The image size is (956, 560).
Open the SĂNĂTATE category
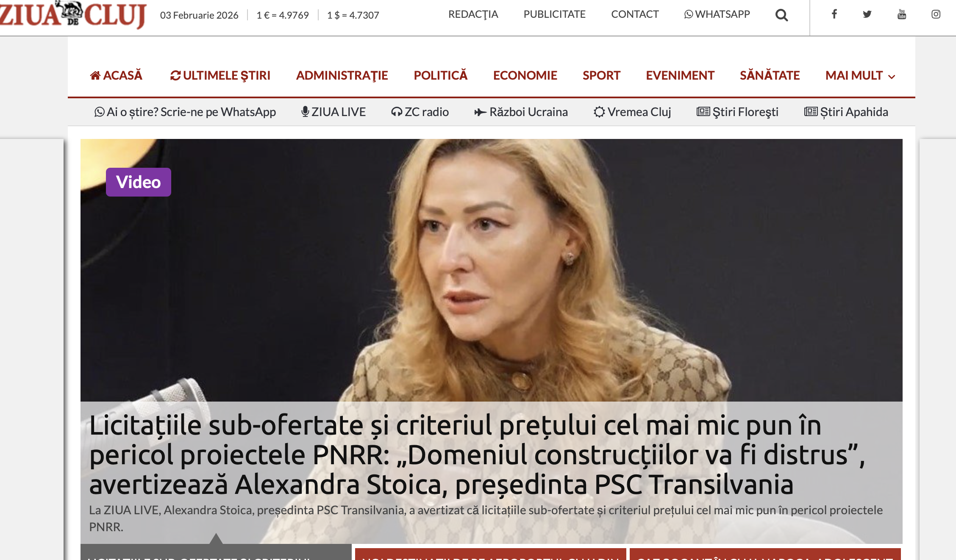(x=770, y=75)
